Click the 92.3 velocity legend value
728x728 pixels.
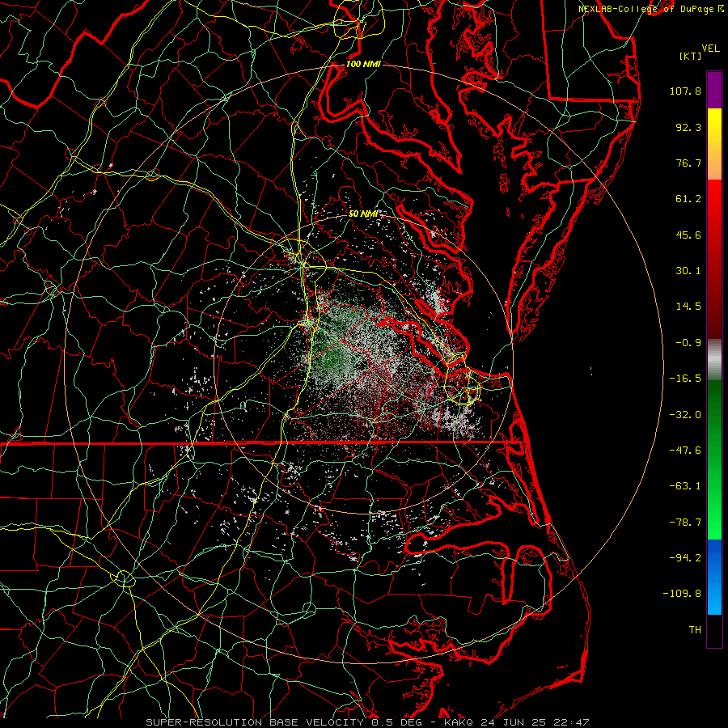[688, 127]
